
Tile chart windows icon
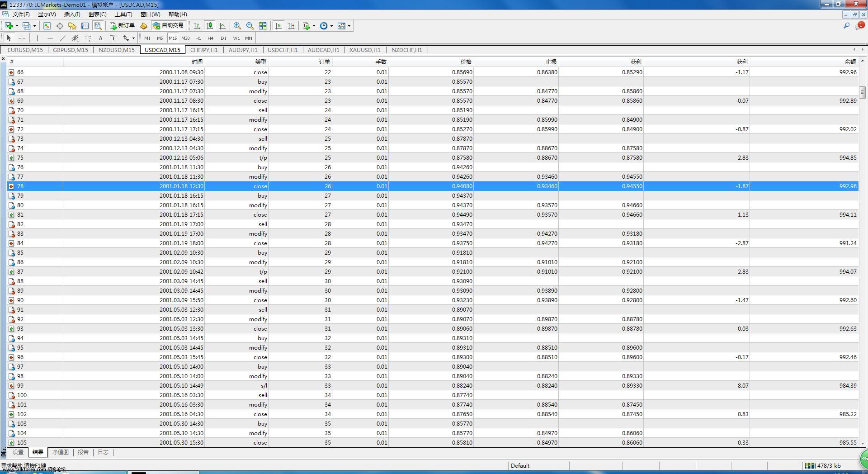point(263,26)
